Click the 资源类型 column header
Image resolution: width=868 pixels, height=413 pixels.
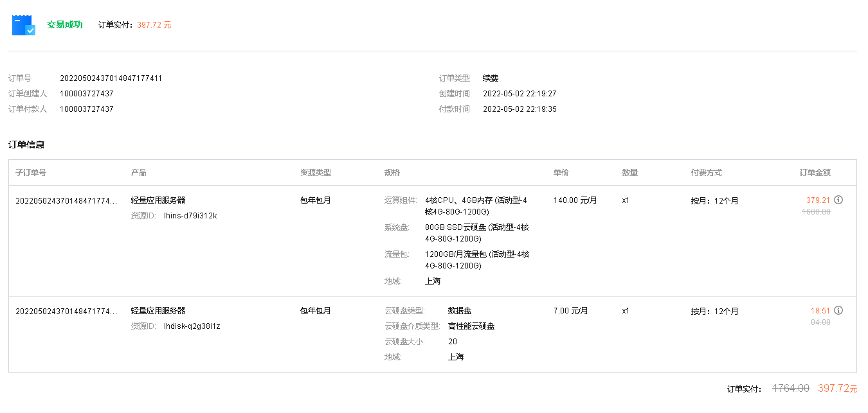pyautogui.click(x=316, y=173)
